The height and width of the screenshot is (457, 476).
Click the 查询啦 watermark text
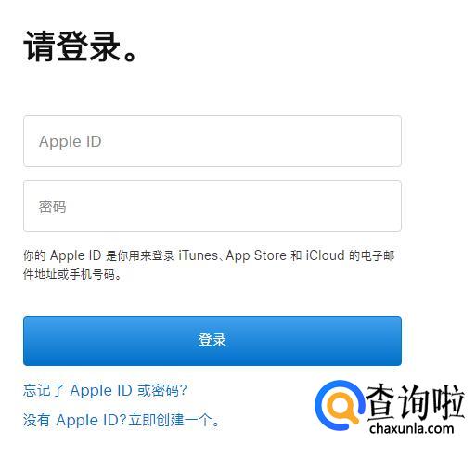(416, 401)
